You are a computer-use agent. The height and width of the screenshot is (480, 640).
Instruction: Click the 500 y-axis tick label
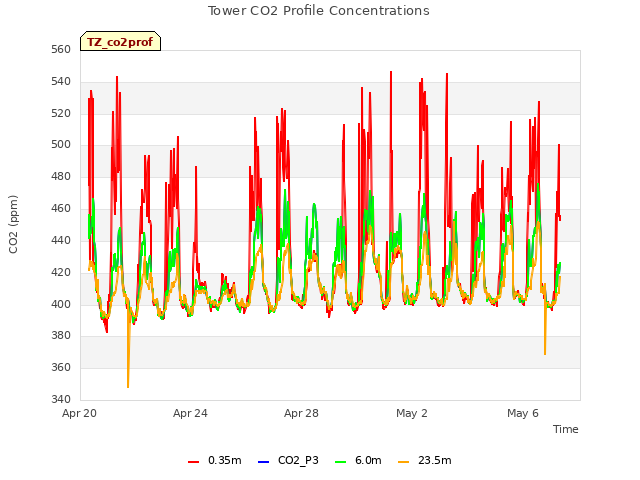tap(61, 144)
